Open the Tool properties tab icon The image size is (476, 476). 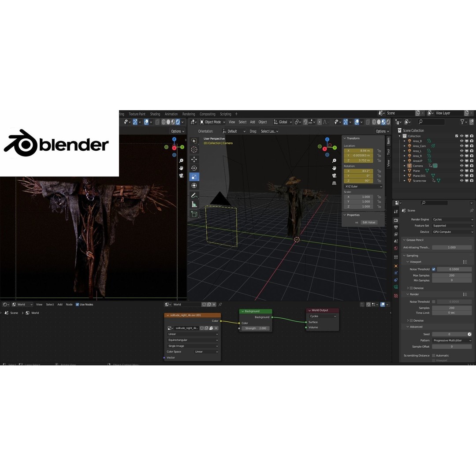[x=396, y=212]
